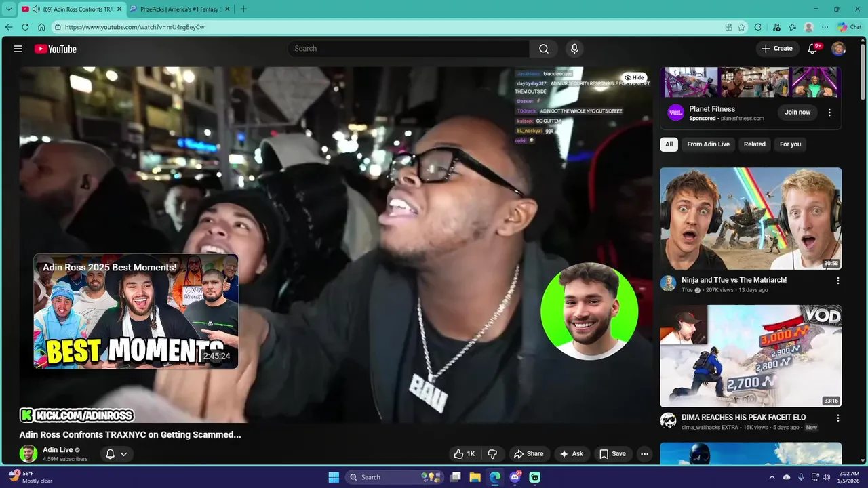Open the Copilot Chat button

850,27
